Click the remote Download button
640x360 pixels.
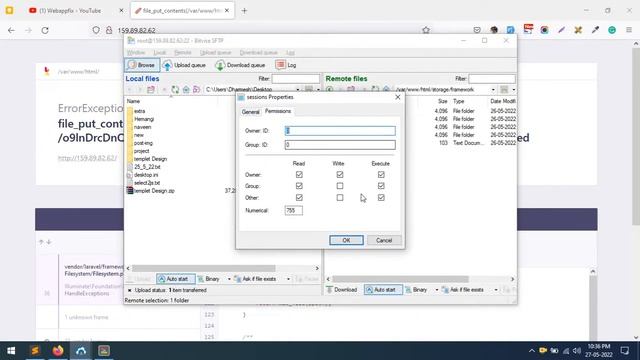(x=342, y=289)
